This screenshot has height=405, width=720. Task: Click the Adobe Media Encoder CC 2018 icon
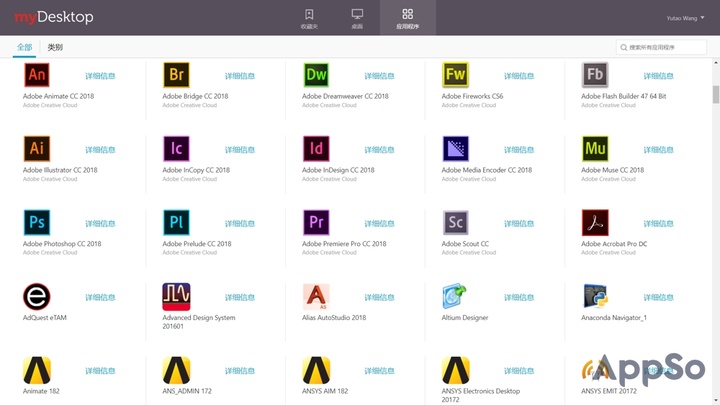click(456, 149)
